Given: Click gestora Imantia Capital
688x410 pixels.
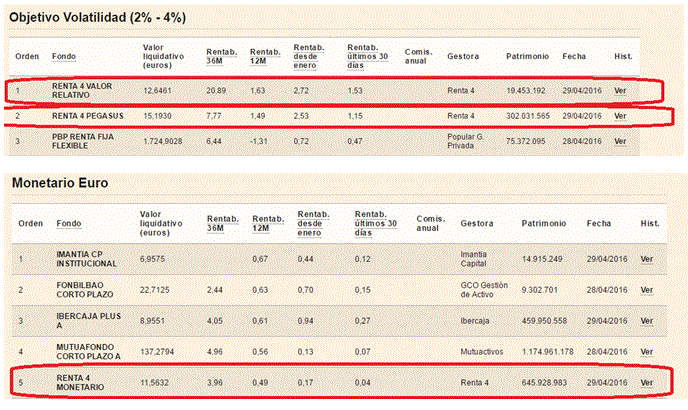Looking at the screenshot, I should click(473, 259).
